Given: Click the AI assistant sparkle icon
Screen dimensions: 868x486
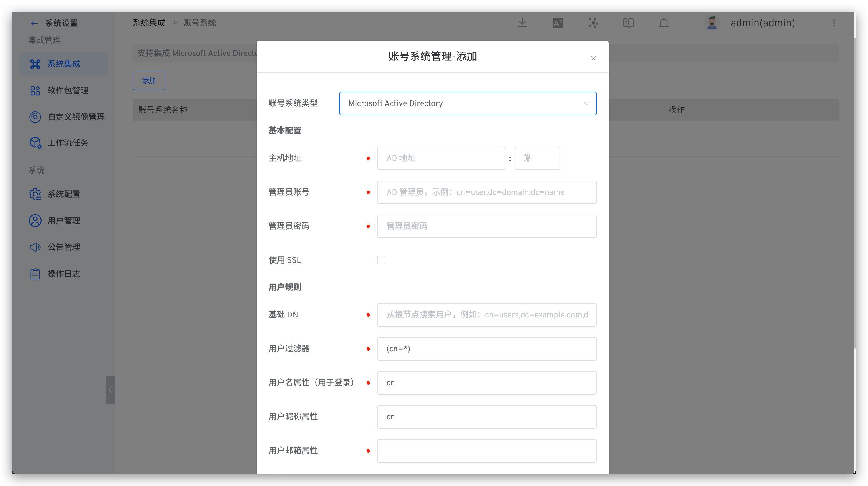Looking at the screenshot, I should click(x=593, y=23).
